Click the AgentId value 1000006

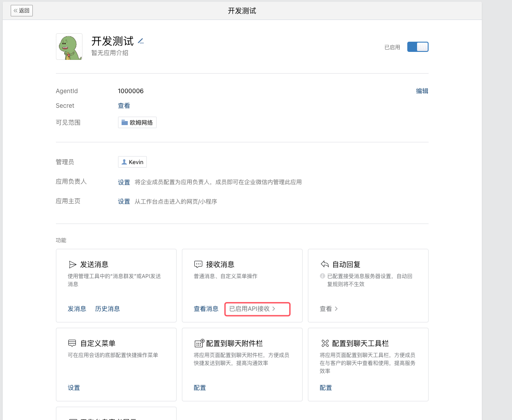coord(130,91)
